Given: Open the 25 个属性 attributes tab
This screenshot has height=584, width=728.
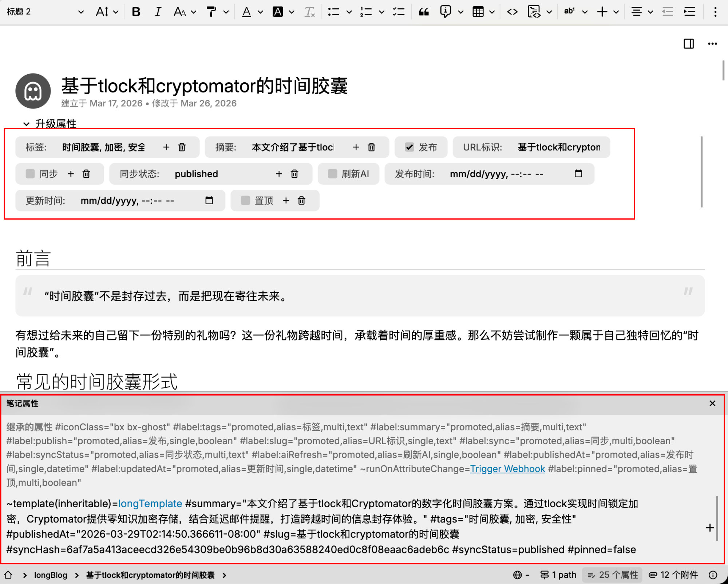Looking at the screenshot, I should coord(613,575).
